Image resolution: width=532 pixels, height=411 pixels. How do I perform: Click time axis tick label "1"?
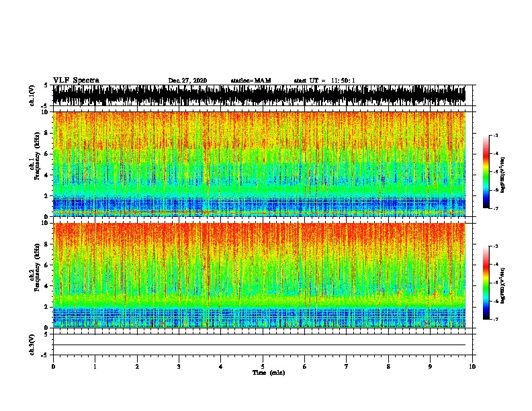click(95, 367)
